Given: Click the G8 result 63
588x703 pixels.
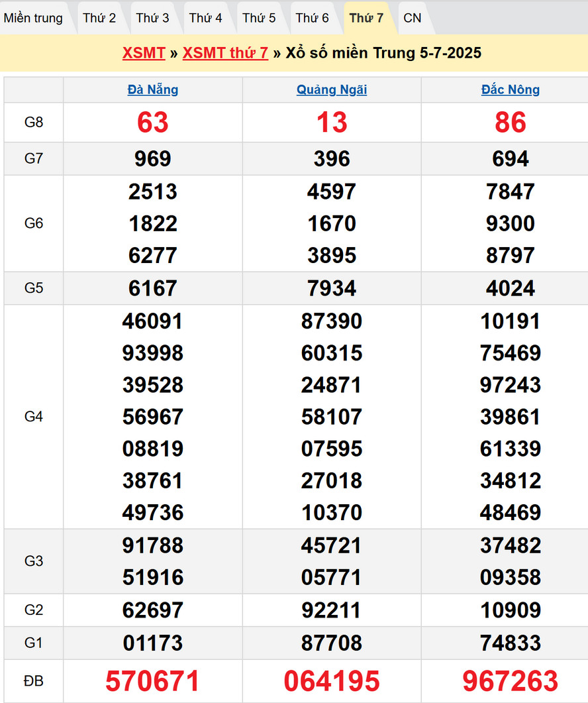Looking at the screenshot, I should tap(153, 123).
